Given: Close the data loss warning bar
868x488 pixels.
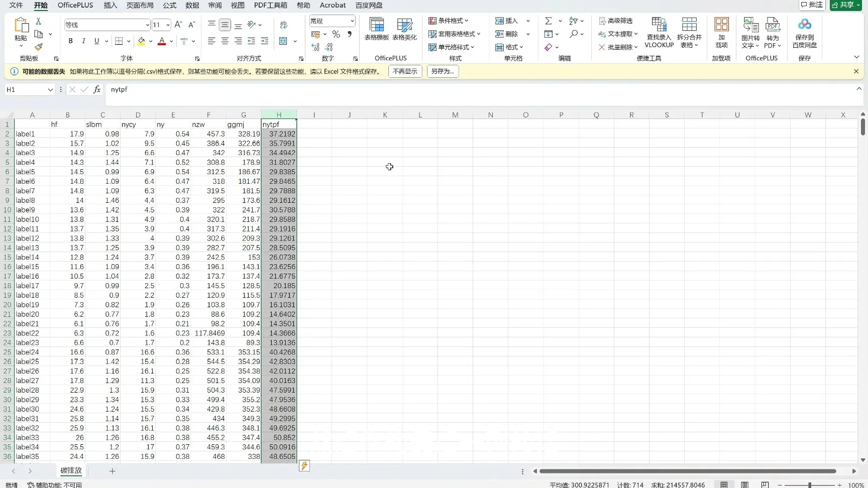Looking at the screenshot, I should pos(856,71).
